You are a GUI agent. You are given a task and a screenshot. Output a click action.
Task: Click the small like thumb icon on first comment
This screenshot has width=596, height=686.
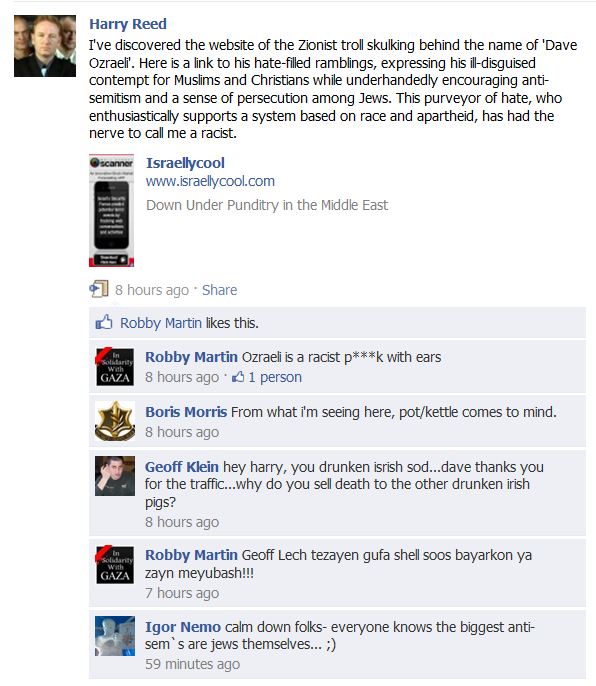238,377
